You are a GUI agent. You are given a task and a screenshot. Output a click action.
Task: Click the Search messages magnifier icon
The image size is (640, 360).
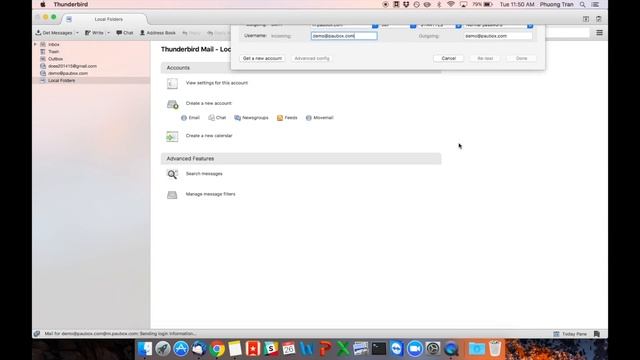click(x=172, y=175)
